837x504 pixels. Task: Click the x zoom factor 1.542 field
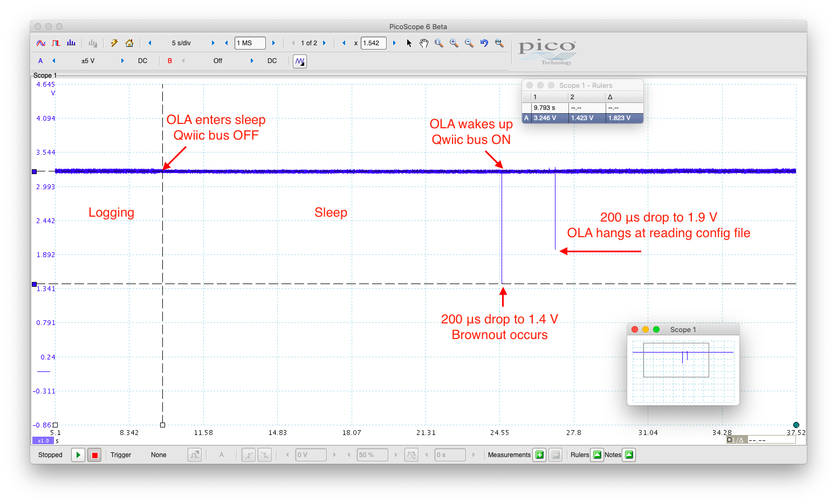[x=373, y=43]
